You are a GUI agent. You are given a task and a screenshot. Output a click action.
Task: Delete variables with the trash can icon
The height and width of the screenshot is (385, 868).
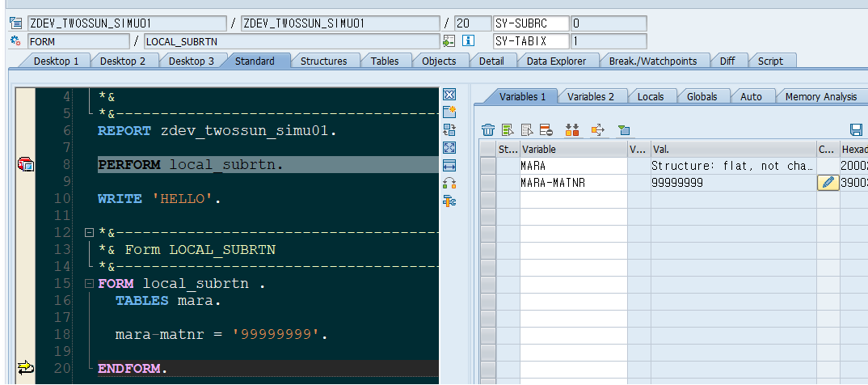488,130
